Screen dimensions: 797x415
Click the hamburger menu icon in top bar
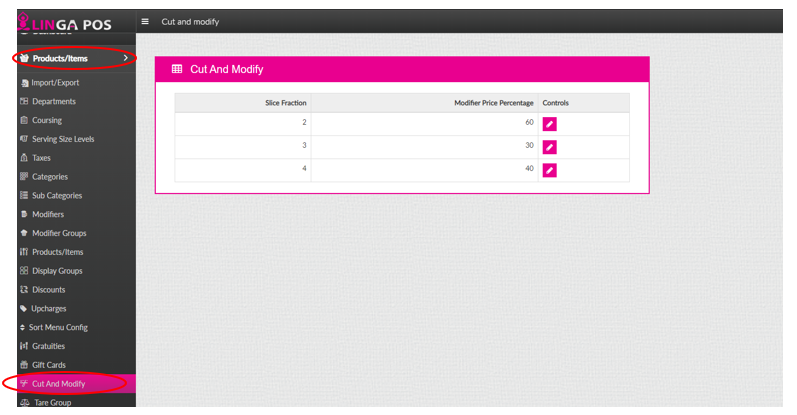[x=145, y=21]
